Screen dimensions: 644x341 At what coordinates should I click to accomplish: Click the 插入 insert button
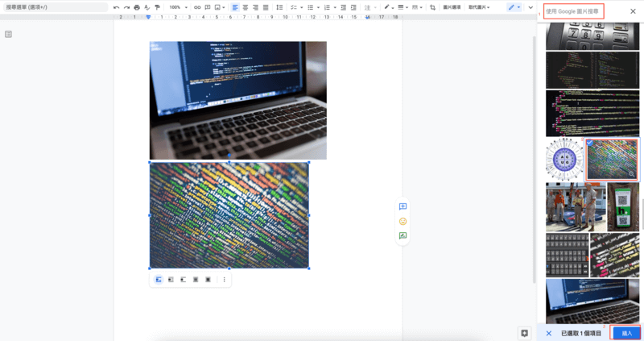click(626, 333)
